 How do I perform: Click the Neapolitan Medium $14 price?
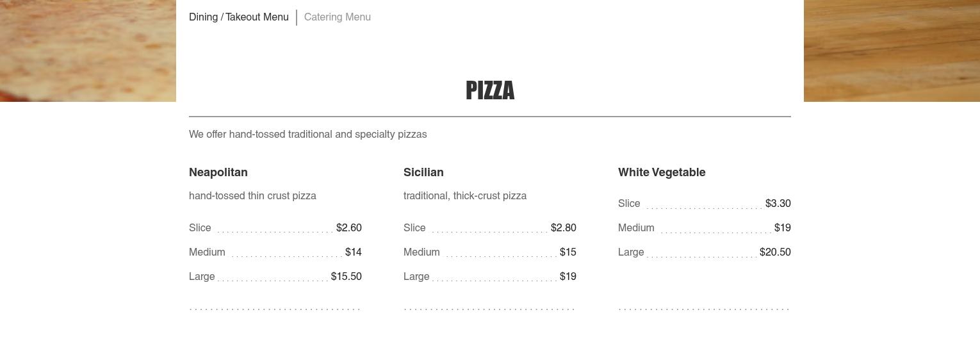(354, 252)
